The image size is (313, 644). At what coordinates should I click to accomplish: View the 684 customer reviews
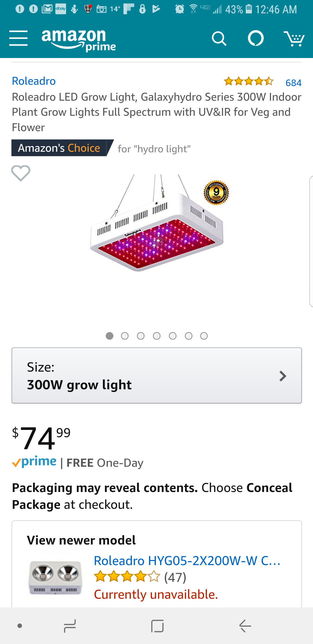[293, 83]
